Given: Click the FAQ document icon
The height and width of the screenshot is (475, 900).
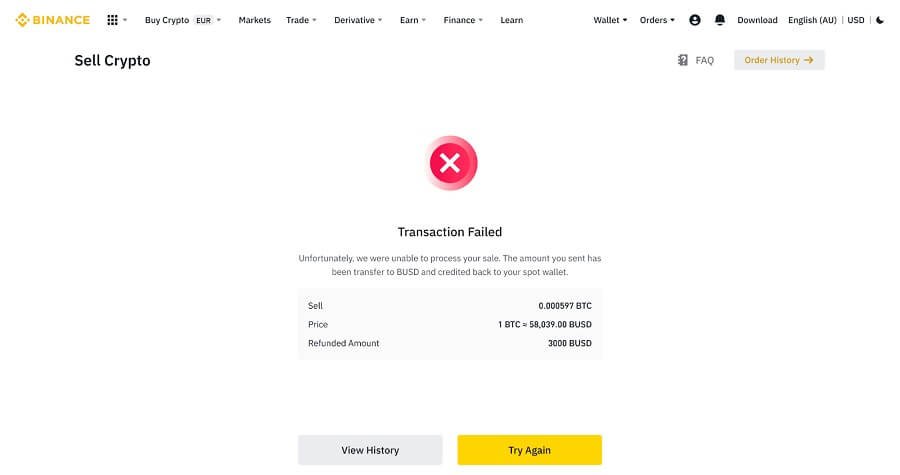Looking at the screenshot, I should 682,60.
